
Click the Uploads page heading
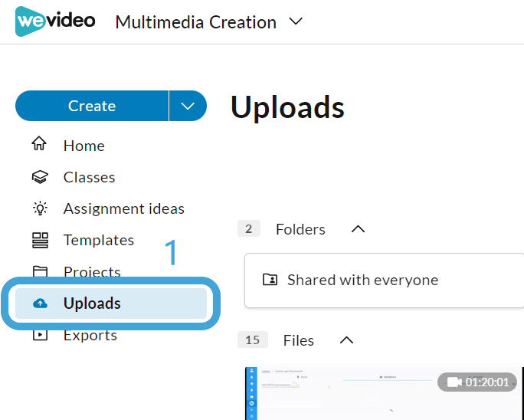coord(287,107)
